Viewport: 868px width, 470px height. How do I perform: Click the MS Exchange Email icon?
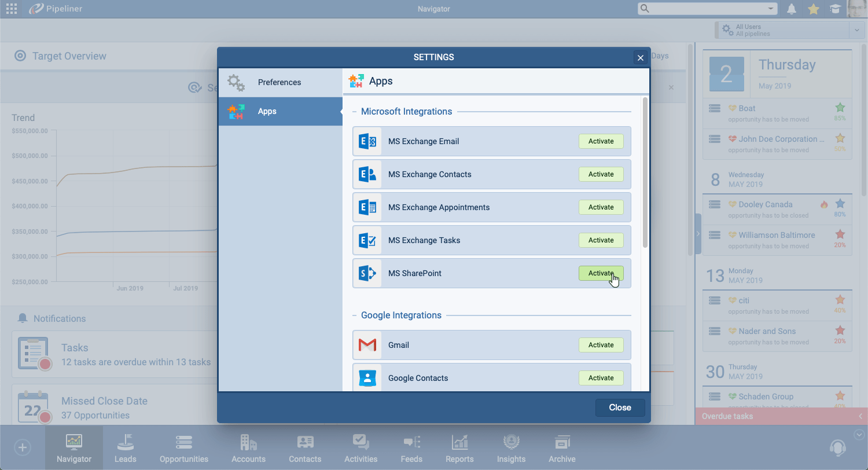tap(367, 141)
